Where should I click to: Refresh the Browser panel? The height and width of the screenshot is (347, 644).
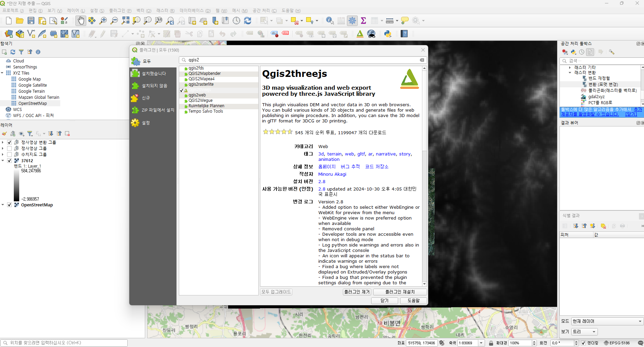[13, 52]
